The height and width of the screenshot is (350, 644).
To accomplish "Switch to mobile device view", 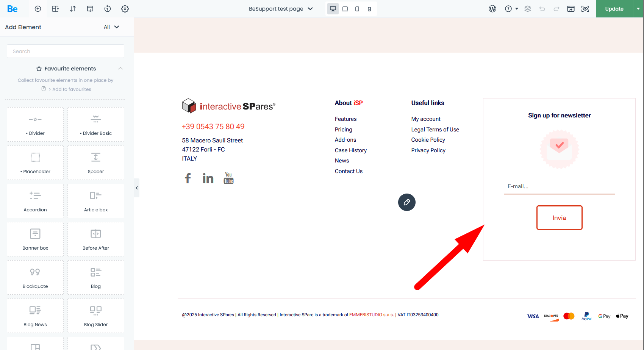I will (x=369, y=9).
